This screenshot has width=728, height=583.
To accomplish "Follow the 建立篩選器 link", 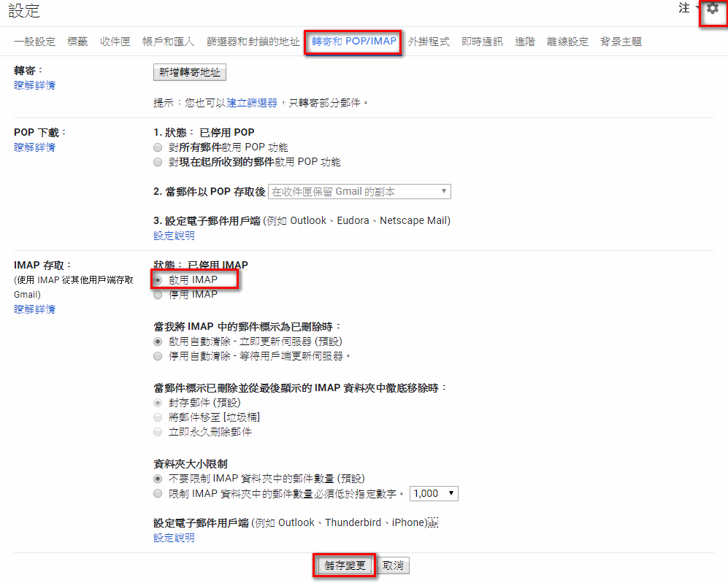I will (x=252, y=103).
